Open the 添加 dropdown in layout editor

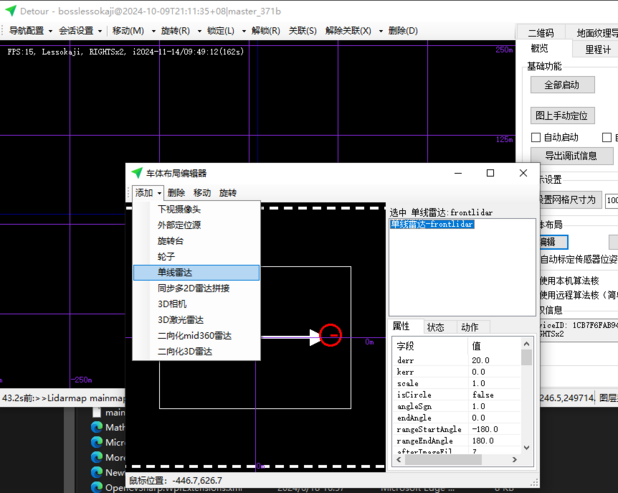[147, 193]
